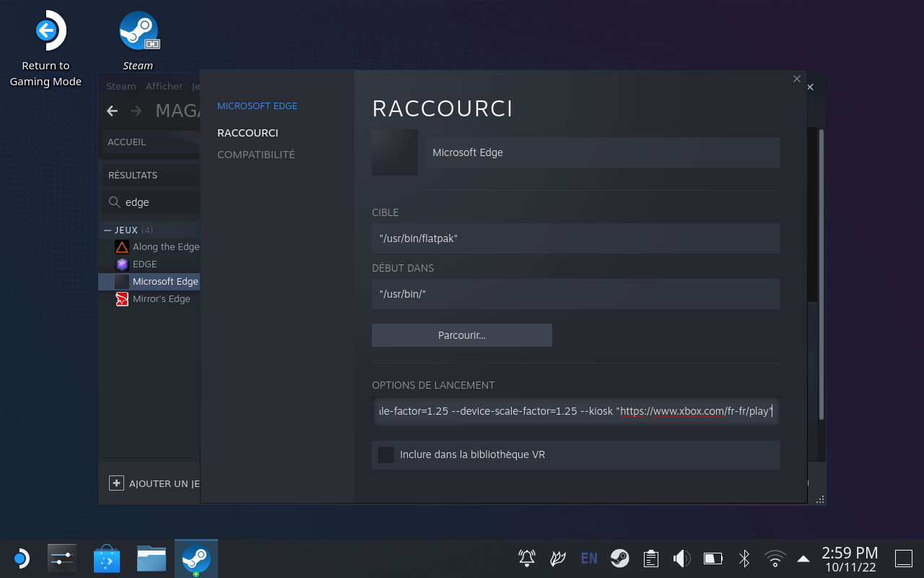Click the show desktop button
The width and height of the screenshot is (924, 578).
pyautogui.click(x=904, y=558)
